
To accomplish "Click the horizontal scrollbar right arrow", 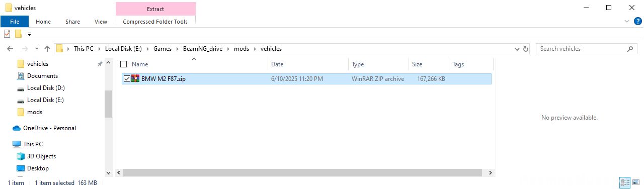I will (x=491, y=172).
